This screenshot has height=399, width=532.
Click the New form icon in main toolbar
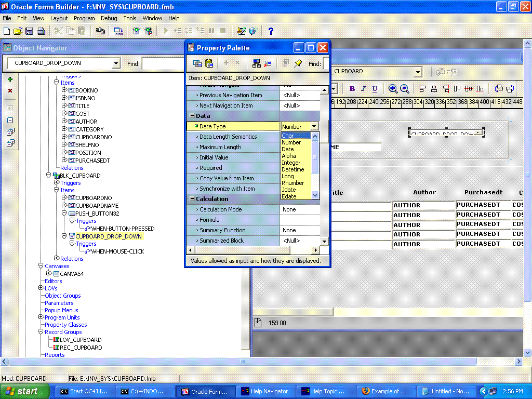point(7,31)
